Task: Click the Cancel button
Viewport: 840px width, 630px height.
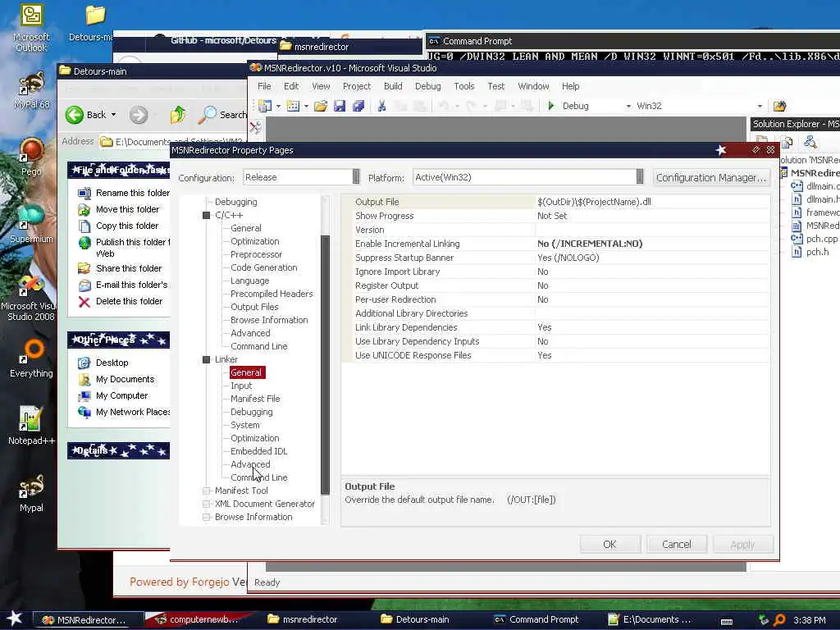Action: [677, 545]
